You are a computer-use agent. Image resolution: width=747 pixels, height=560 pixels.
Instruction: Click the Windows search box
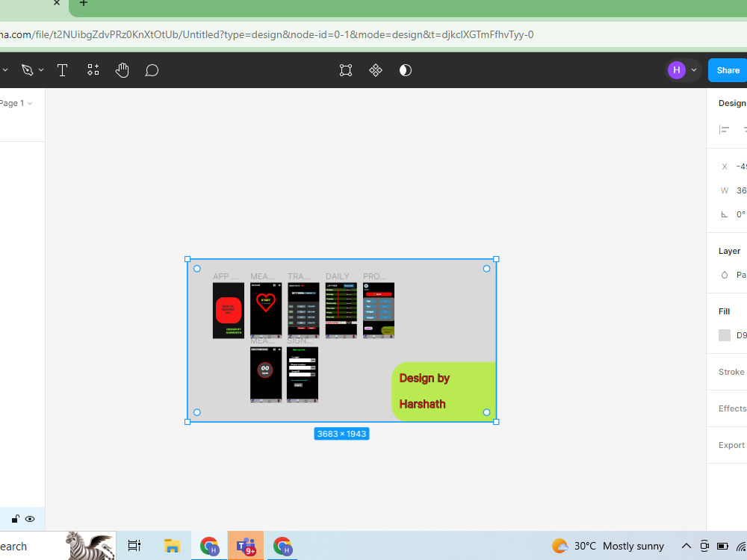point(58,547)
